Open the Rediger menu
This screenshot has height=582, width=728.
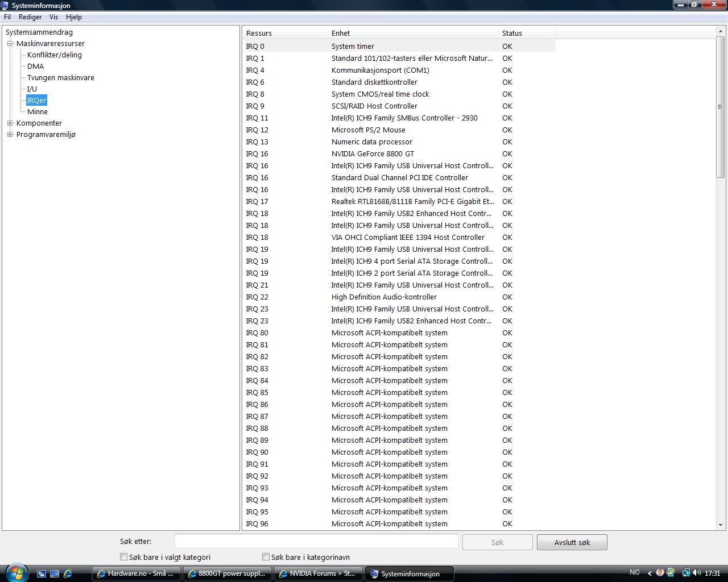pyautogui.click(x=30, y=17)
